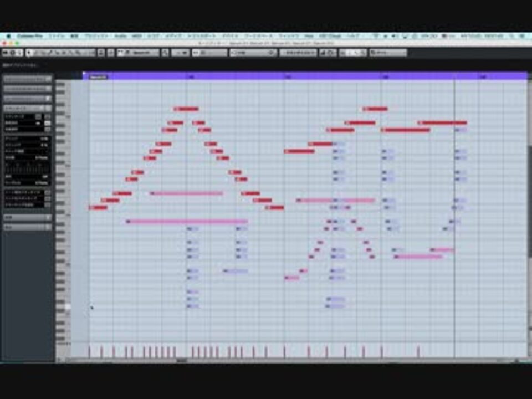Select the Line tool in toolbar
This screenshot has height=399, width=532.
(x=86, y=53)
